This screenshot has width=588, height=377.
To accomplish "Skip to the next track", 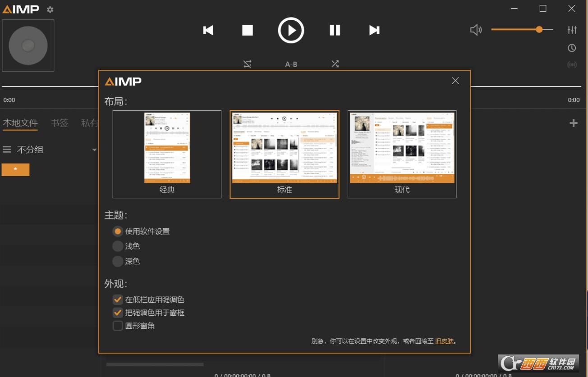I will coord(374,30).
